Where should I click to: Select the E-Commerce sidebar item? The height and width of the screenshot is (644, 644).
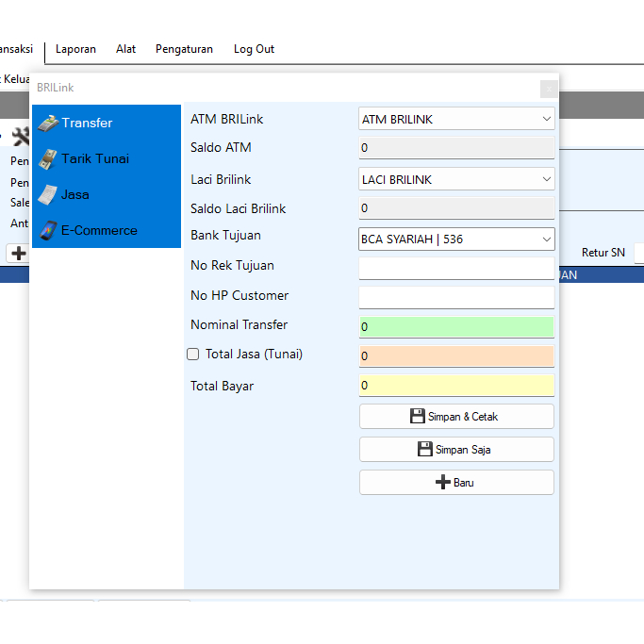pyautogui.click(x=107, y=230)
